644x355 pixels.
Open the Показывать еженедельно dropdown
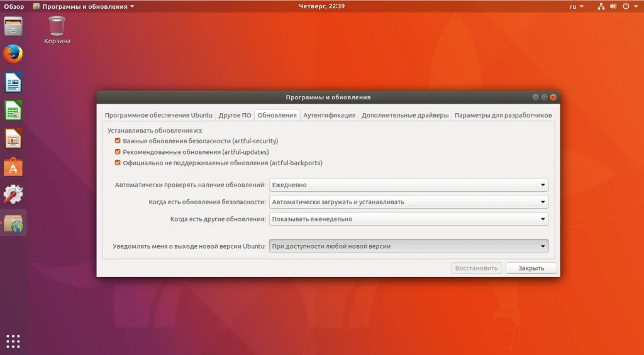409,219
